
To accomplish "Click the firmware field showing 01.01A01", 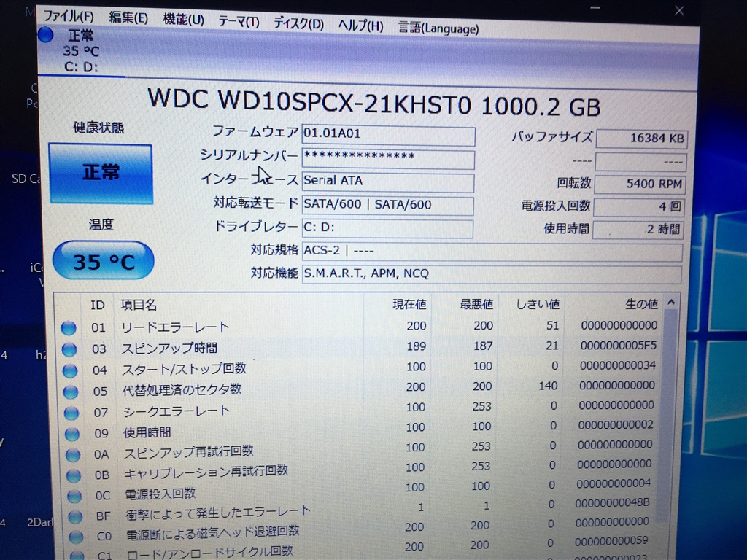I will pos(388,135).
